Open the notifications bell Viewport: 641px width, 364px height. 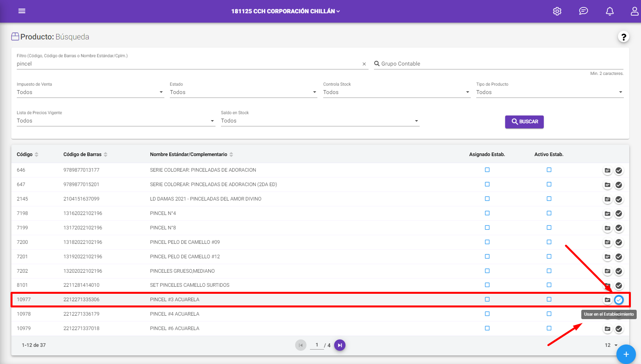coord(609,11)
